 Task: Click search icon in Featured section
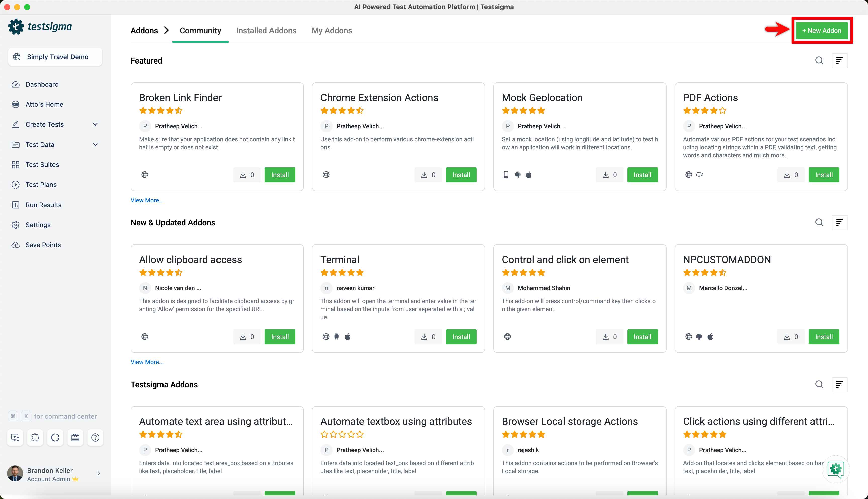tap(819, 61)
